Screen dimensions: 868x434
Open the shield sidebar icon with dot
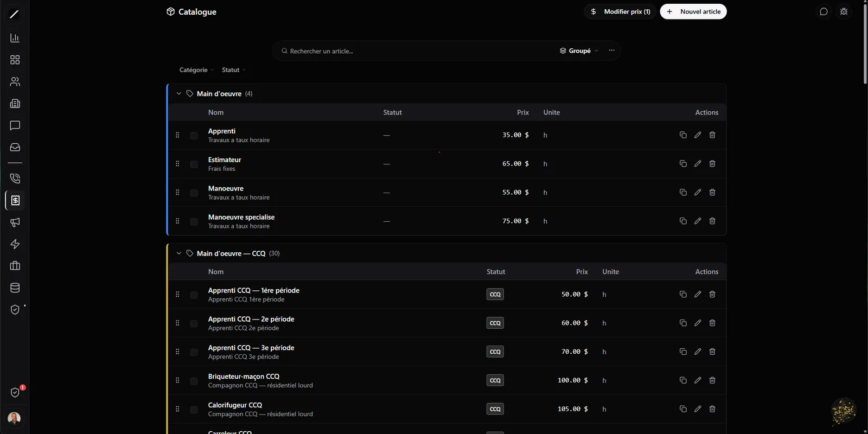point(15,309)
